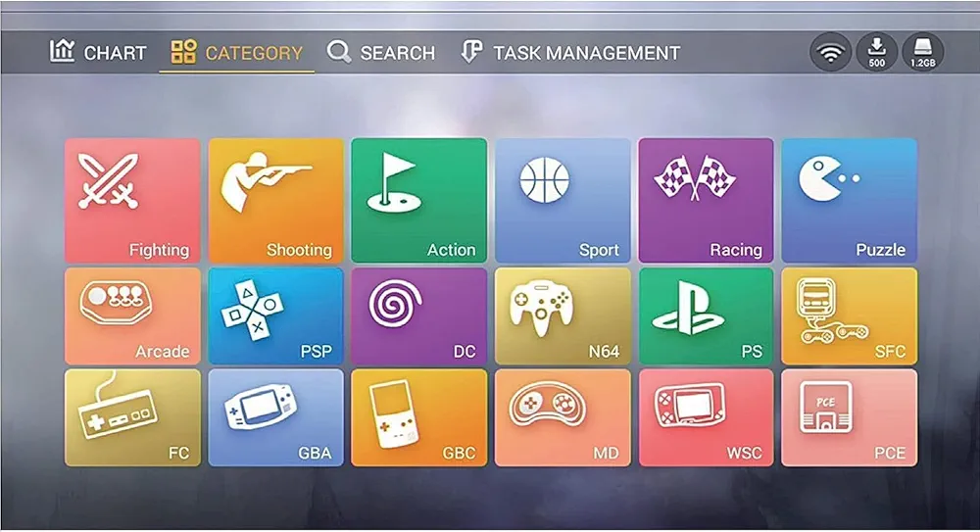
Task: Click the Wi-Fi status icon
Action: pos(830,53)
